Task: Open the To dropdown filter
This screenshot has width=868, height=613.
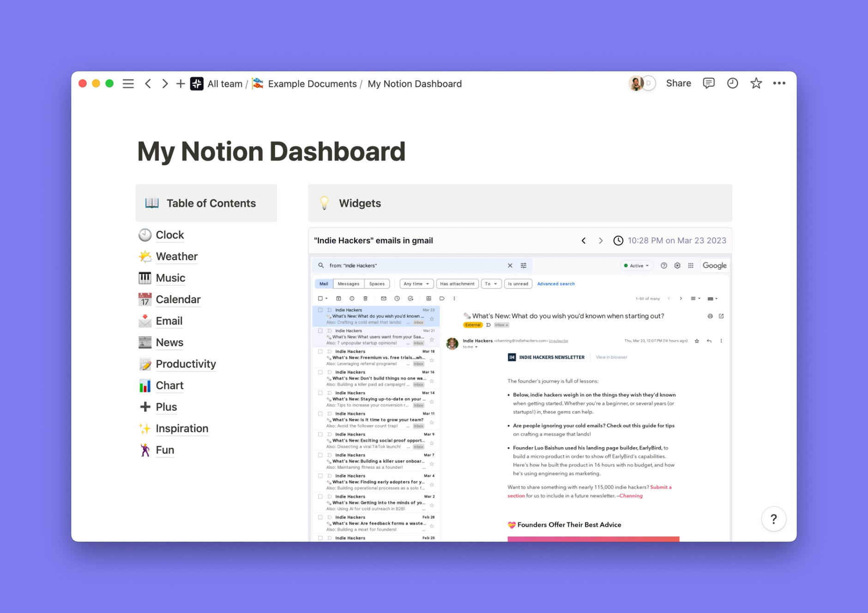Action: 491,284
